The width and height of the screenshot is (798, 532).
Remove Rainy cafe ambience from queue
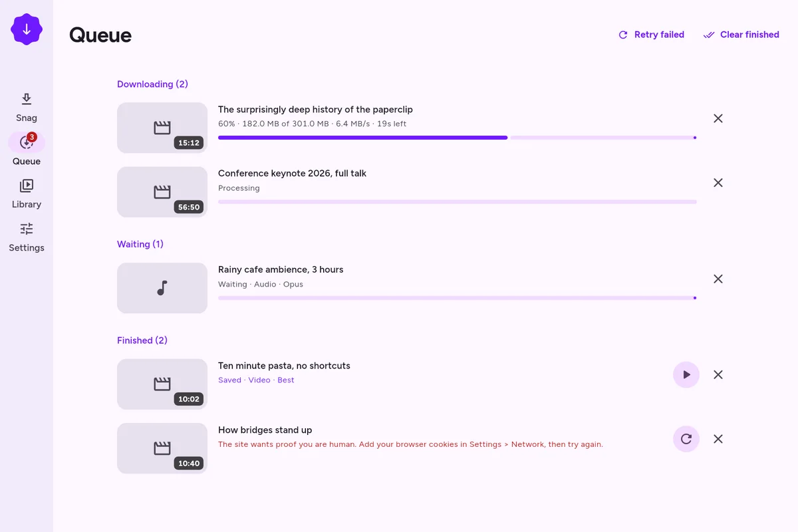point(718,279)
